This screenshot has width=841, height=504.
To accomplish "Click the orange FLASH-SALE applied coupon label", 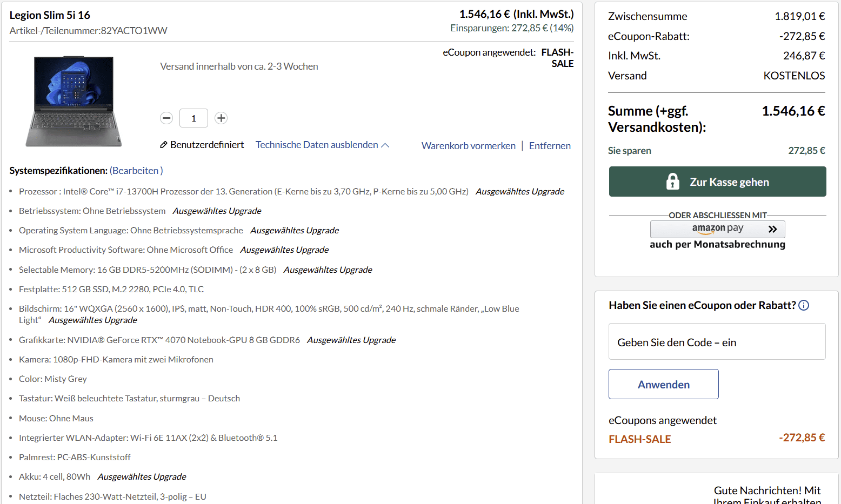I will (x=639, y=439).
